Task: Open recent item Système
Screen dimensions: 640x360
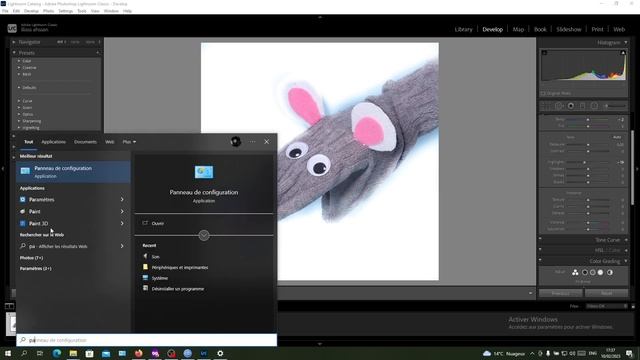Action: click(x=160, y=278)
